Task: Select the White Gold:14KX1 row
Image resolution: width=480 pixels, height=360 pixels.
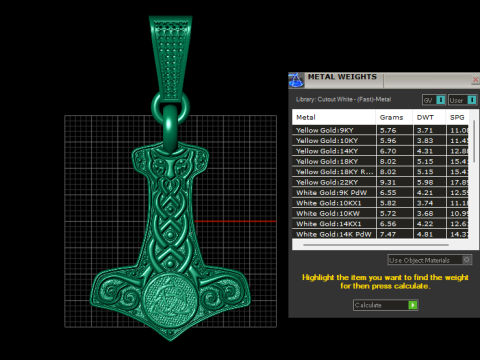Action: pyautogui.click(x=380, y=224)
